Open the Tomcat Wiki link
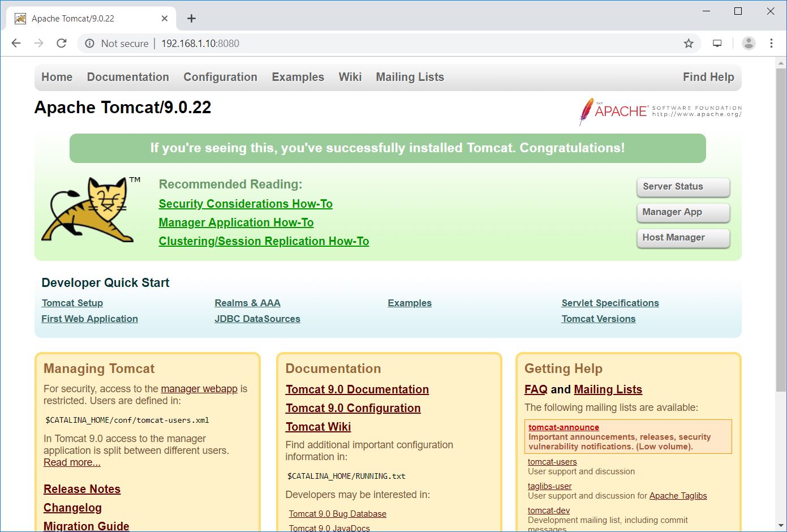Image resolution: width=787 pixels, height=532 pixels. tap(318, 427)
